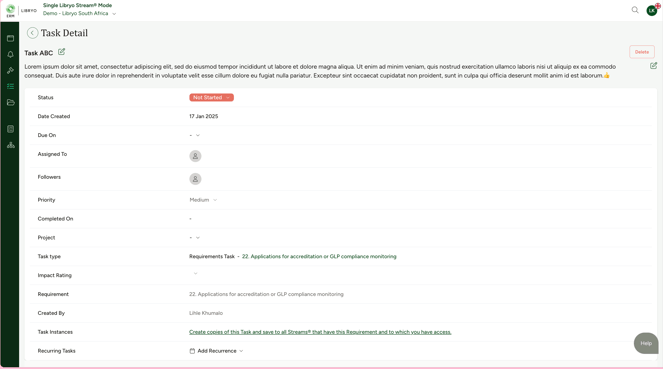Switch stream via Demo - Libryo South Africa
This screenshot has width=663, height=369.
pos(79,14)
